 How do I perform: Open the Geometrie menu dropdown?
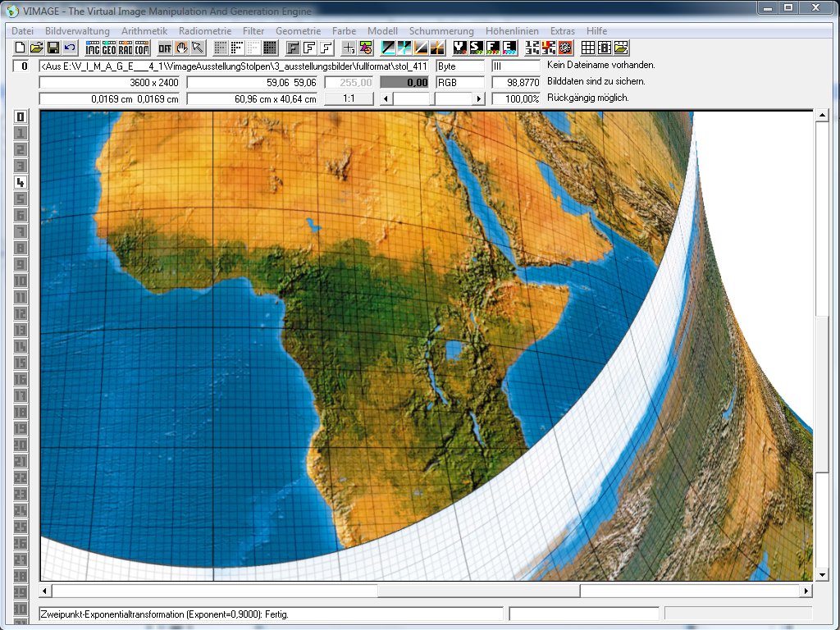[298, 30]
